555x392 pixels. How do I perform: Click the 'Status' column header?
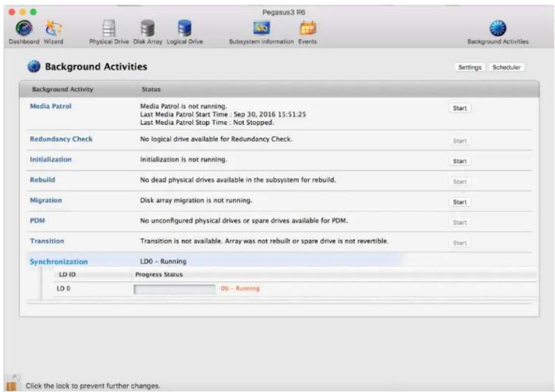151,89
